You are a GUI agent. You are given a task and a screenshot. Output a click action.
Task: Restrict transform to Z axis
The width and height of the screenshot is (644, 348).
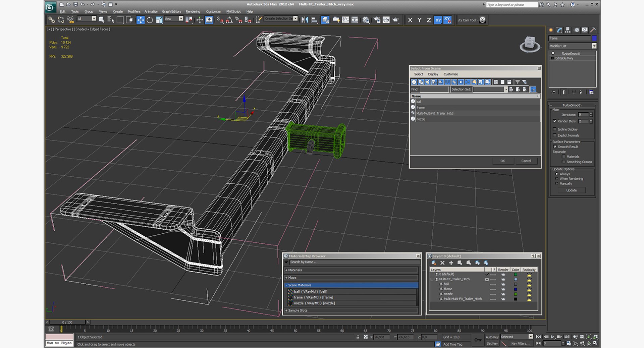(x=429, y=20)
